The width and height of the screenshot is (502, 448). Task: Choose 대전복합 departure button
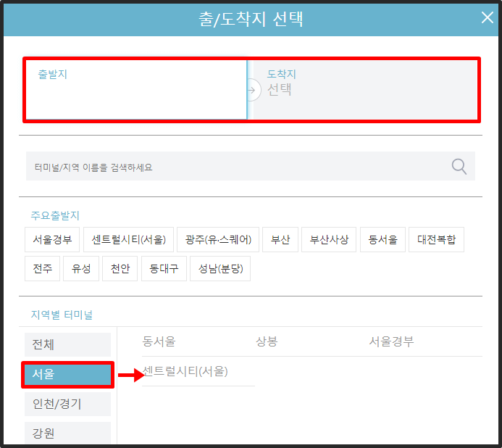click(x=436, y=240)
